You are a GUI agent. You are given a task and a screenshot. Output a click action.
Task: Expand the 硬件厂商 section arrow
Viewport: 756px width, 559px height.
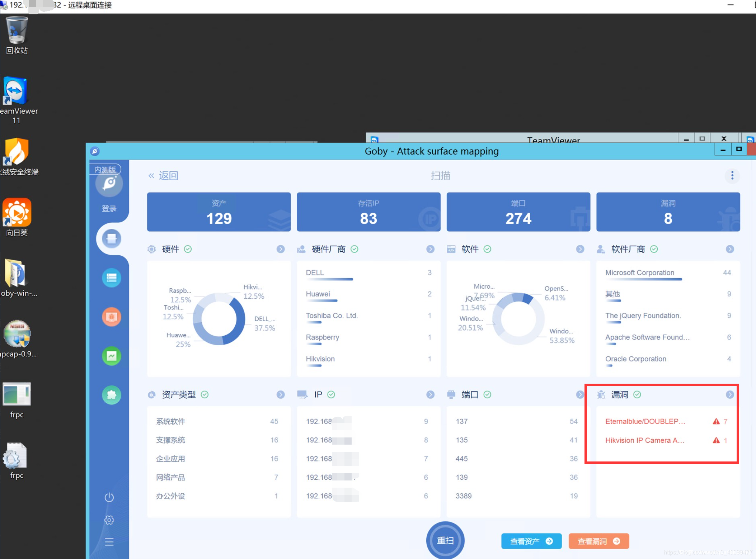tap(430, 249)
